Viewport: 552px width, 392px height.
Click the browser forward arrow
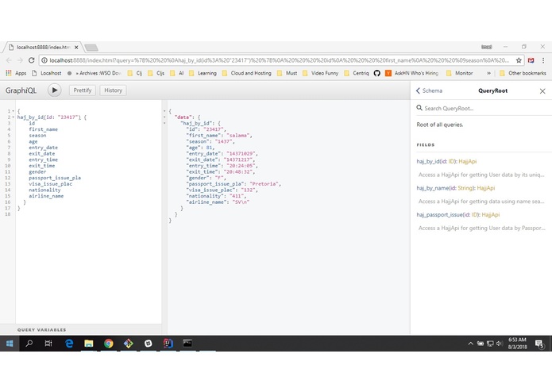(20, 60)
